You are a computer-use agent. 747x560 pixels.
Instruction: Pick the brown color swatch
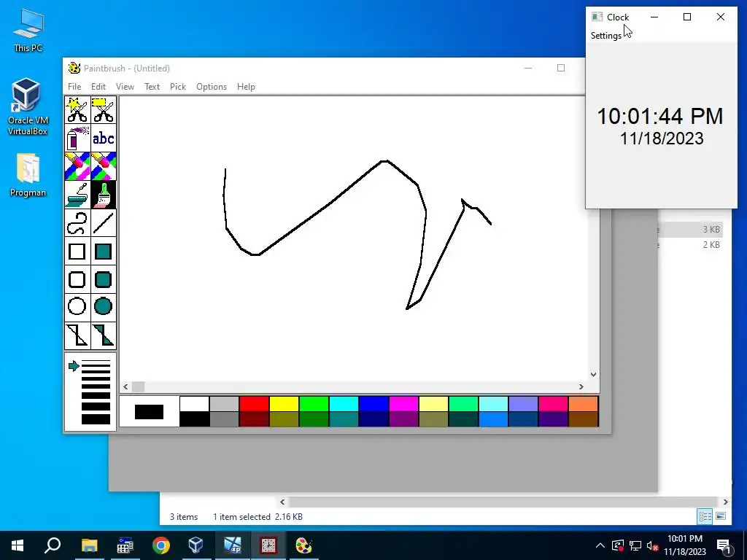(583, 419)
